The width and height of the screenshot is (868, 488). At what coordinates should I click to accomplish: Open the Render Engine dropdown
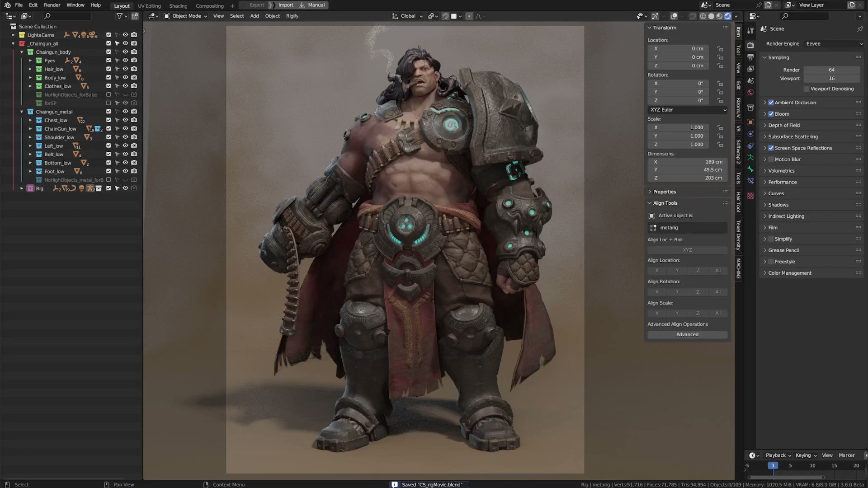click(834, 44)
